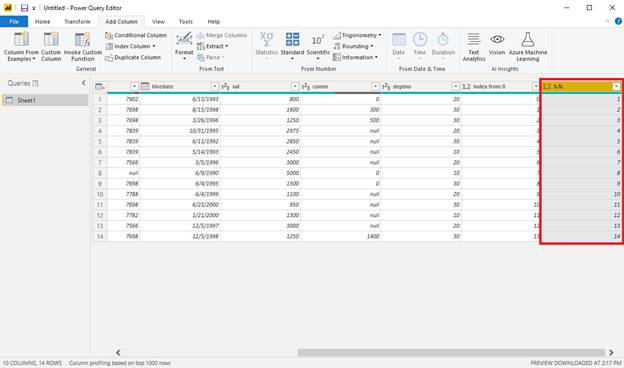Viewport: 624px width, 368px height.
Task: Click the 10 COLUMNS, 14 ROWS status text
Action: pyautogui.click(x=32, y=363)
